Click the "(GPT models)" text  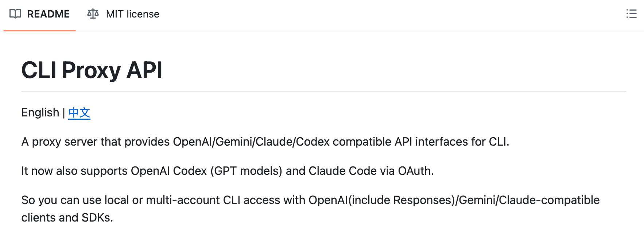246,171
